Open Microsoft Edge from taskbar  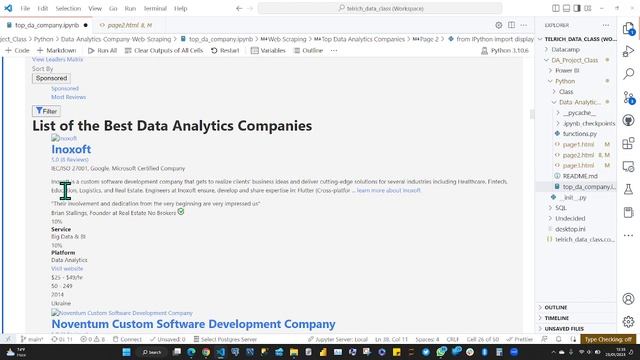(191, 352)
